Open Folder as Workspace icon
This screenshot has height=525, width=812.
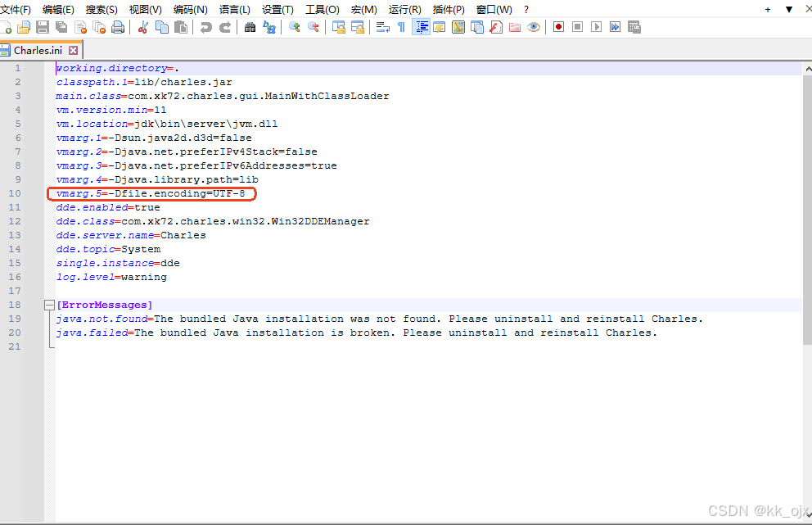(x=515, y=28)
